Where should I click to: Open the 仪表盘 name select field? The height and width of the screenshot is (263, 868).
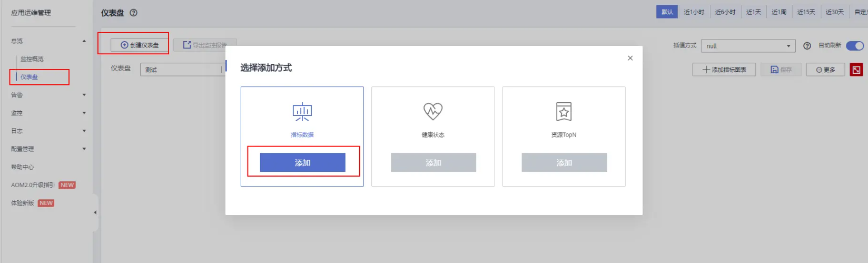pos(183,70)
